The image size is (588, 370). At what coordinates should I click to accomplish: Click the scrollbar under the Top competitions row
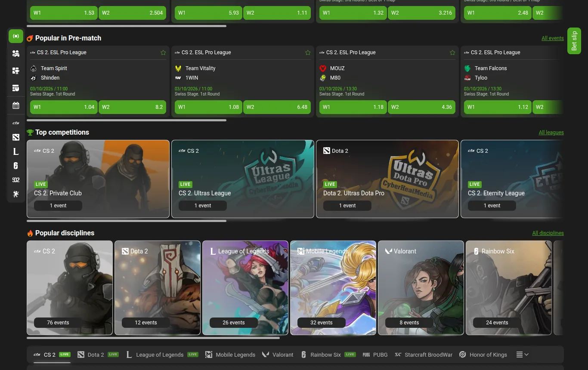[127, 221]
